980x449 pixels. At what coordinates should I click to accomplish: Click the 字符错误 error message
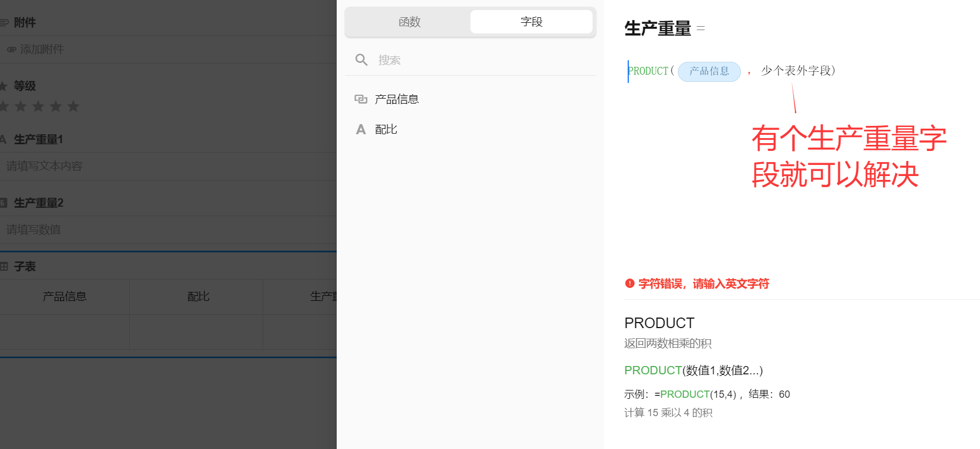pyautogui.click(x=704, y=284)
